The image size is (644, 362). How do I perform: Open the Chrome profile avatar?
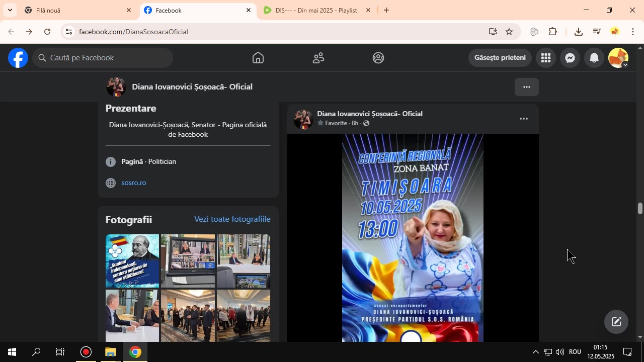pos(615,32)
